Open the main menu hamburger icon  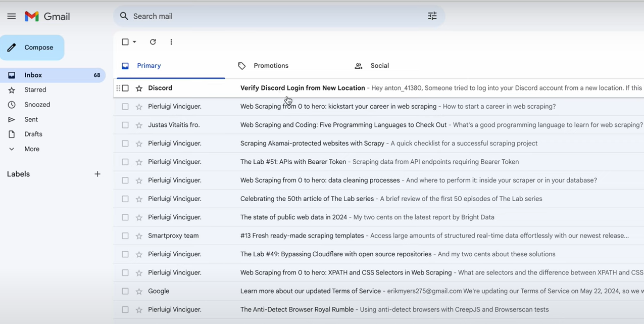point(11,16)
